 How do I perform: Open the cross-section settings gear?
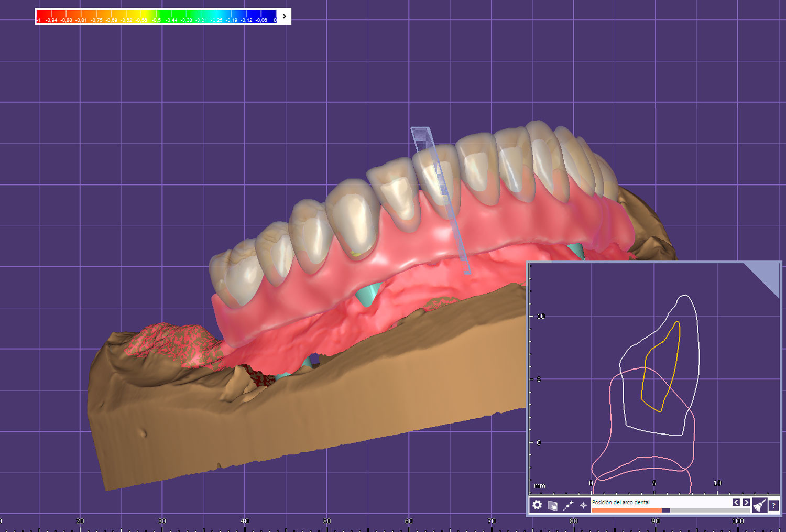(x=537, y=505)
